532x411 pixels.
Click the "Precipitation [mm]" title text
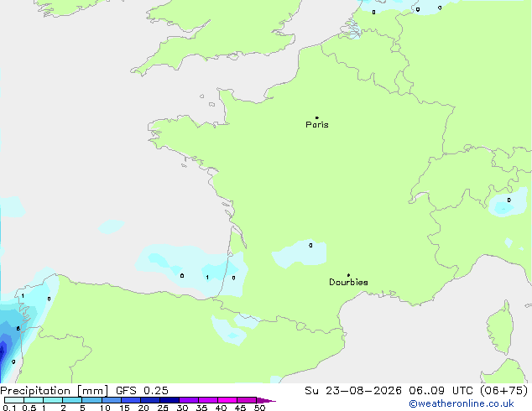(x=55, y=391)
